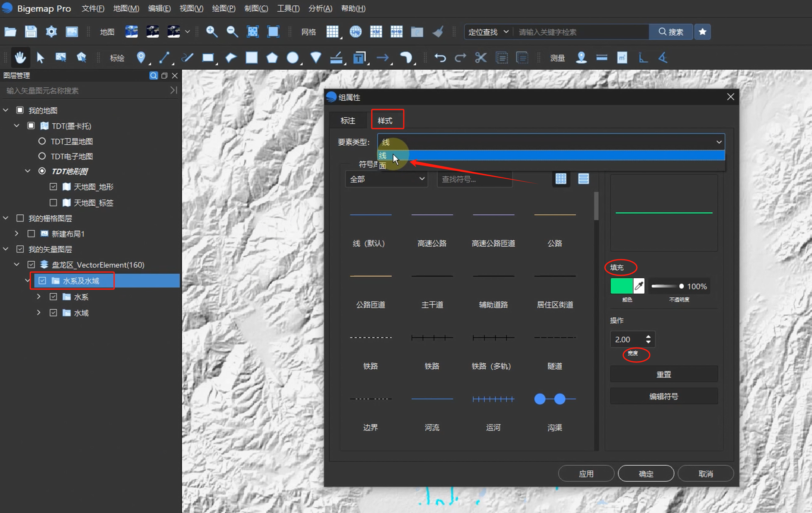Expand the 水域 folder tree node
Viewport: 812px width, 513px height.
click(x=39, y=313)
